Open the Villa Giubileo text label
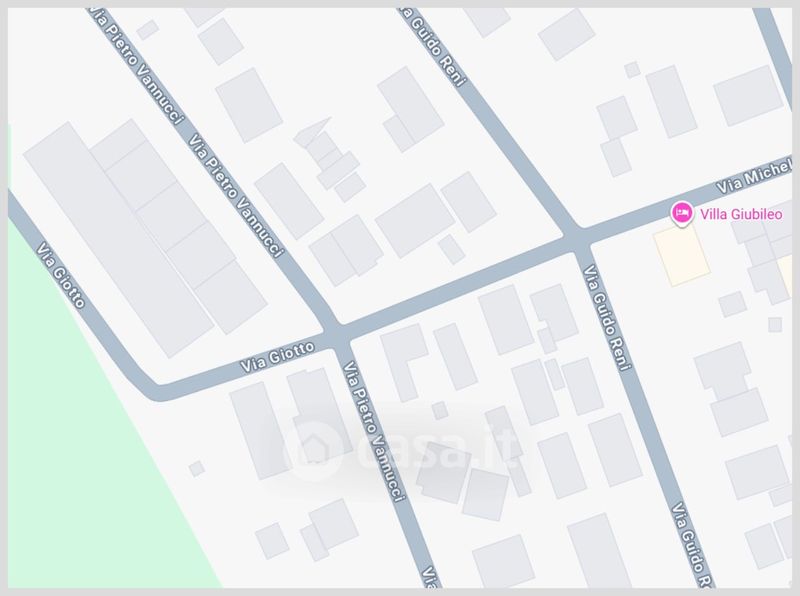 point(741,214)
